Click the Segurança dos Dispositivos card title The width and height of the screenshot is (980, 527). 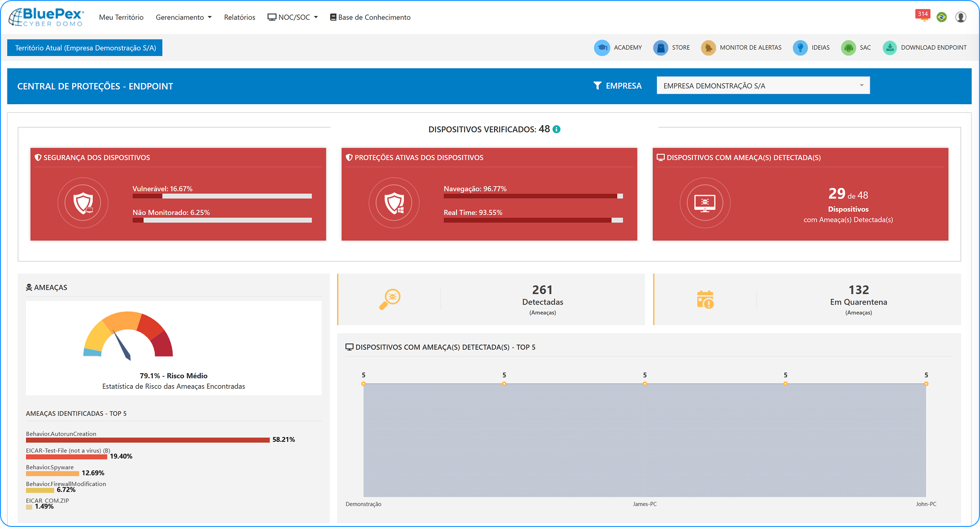[97, 158]
